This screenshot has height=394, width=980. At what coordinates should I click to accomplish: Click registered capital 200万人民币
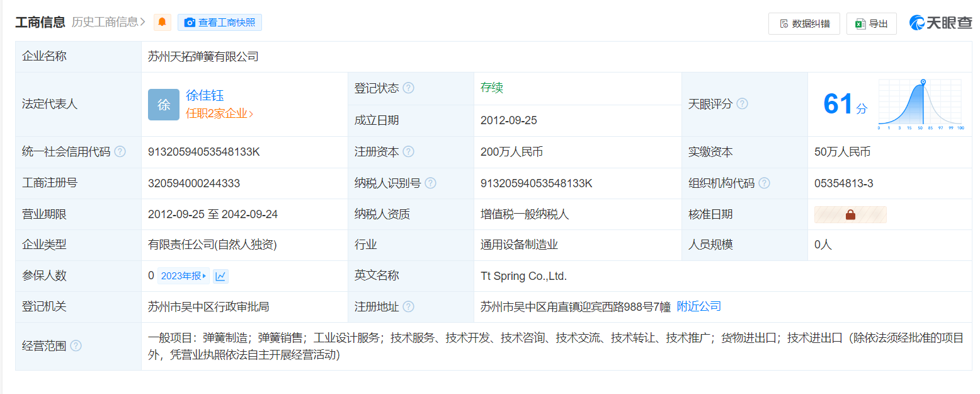coord(511,152)
